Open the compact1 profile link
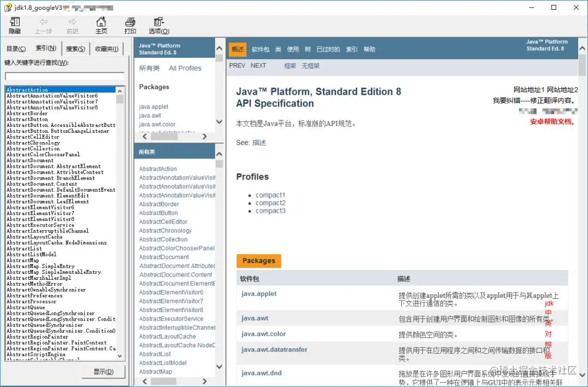This screenshot has width=588, height=387. 271,195
